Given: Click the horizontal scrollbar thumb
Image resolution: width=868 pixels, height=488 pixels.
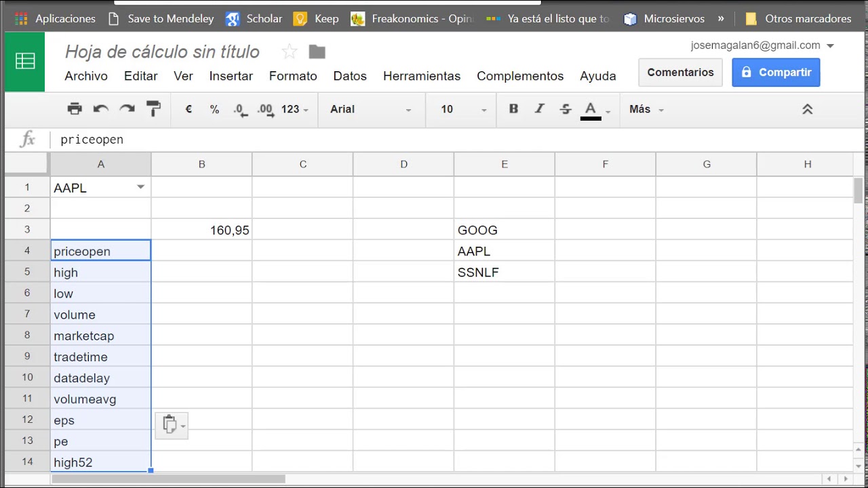Looking at the screenshot, I should tap(168, 479).
